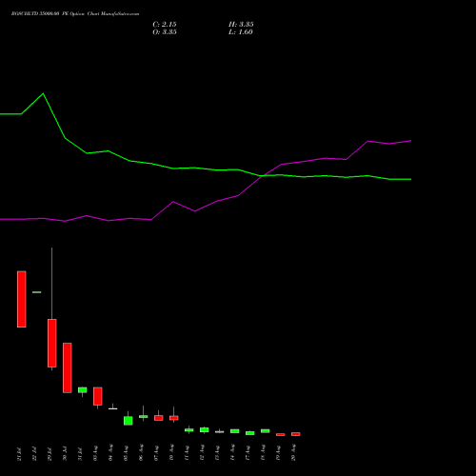476x476 pixels.
Task: Click the 07 Aug date label
Action: click(x=156, y=453)
